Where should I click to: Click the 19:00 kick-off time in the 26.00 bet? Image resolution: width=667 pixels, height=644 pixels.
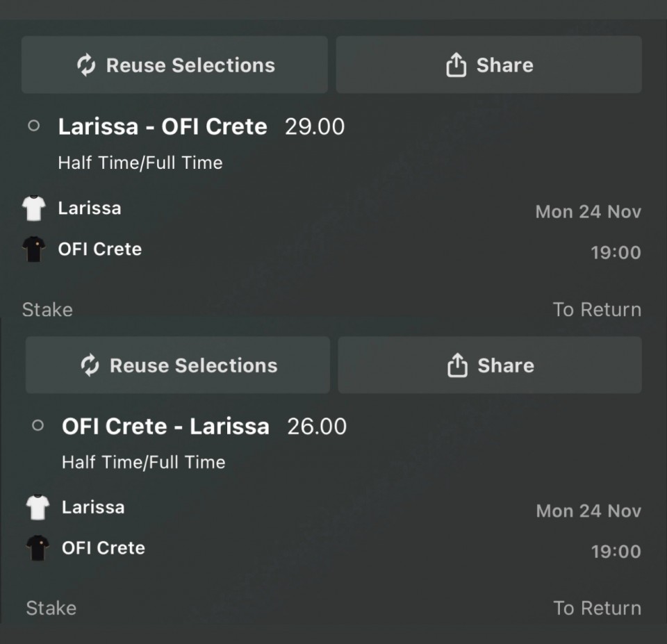[616, 552]
